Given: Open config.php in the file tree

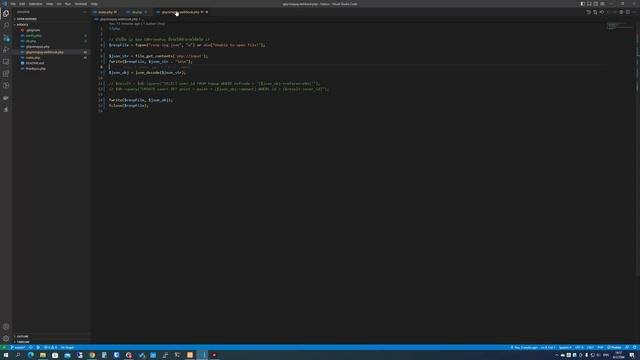Looking at the screenshot, I should click(33, 36).
